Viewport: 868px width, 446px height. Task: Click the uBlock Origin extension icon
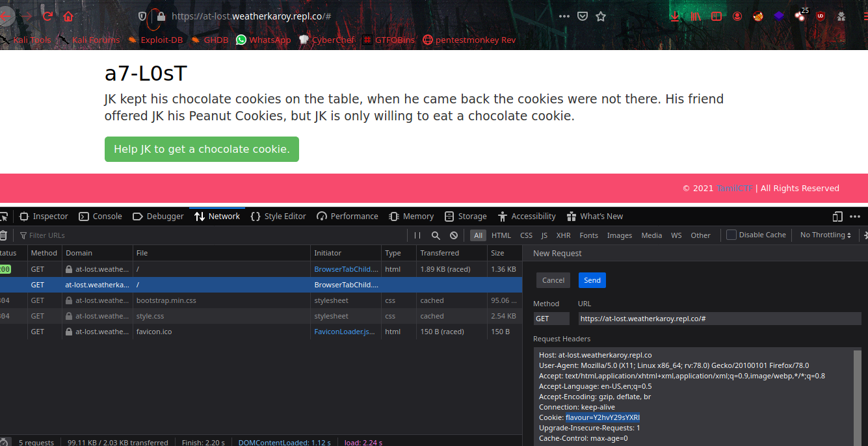(821, 16)
